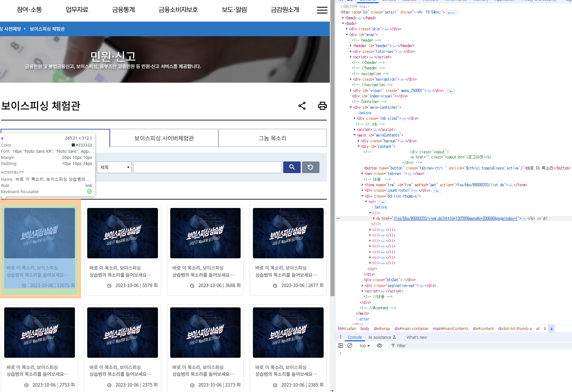Click the blue magnifier search button
The width and height of the screenshot is (572, 392).
pos(292,167)
